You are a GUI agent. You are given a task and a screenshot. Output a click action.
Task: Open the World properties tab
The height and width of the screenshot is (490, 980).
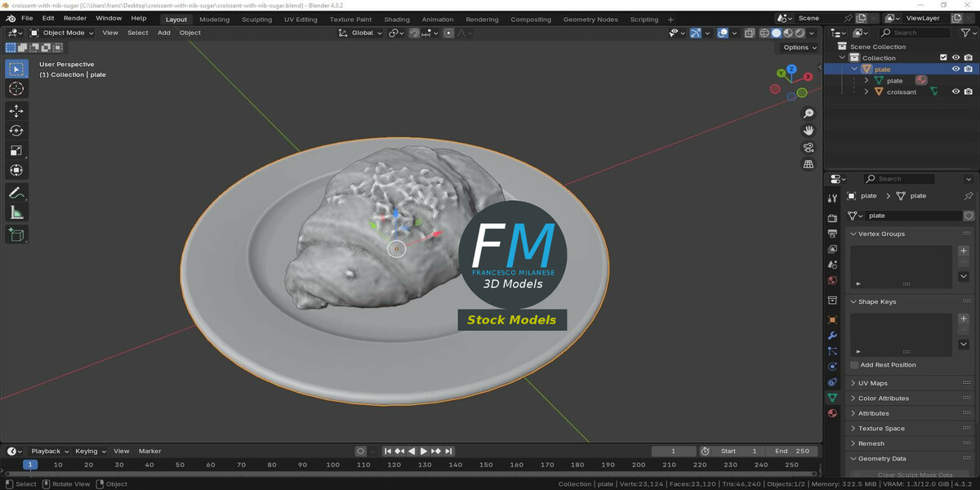pyautogui.click(x=832, y=280)
